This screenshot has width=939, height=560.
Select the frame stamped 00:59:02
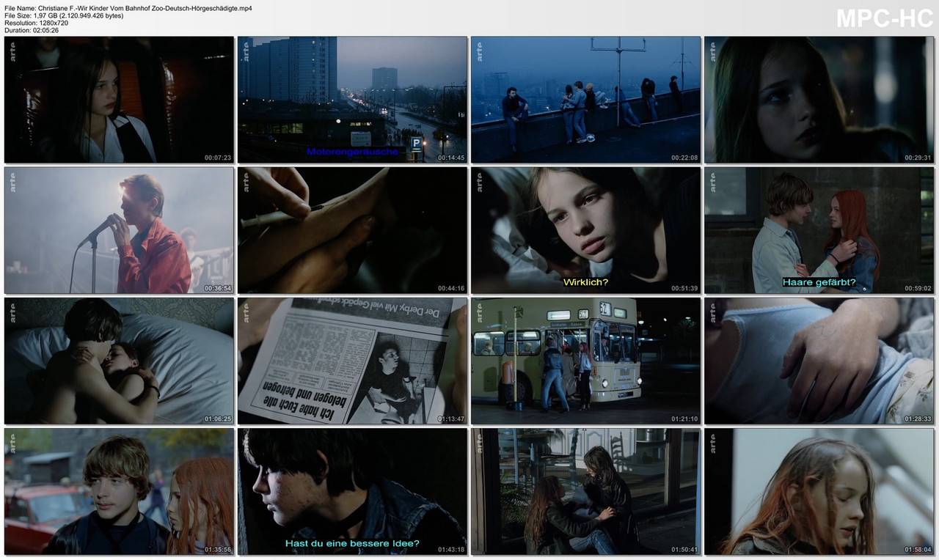819,230
